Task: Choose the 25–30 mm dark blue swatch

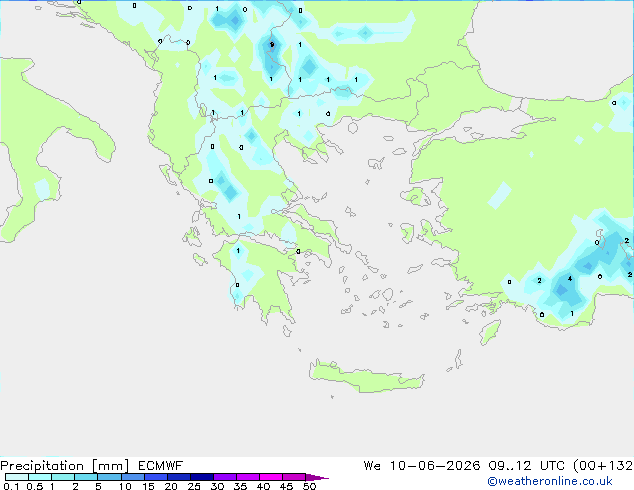Action: click(x=202, y=477)
